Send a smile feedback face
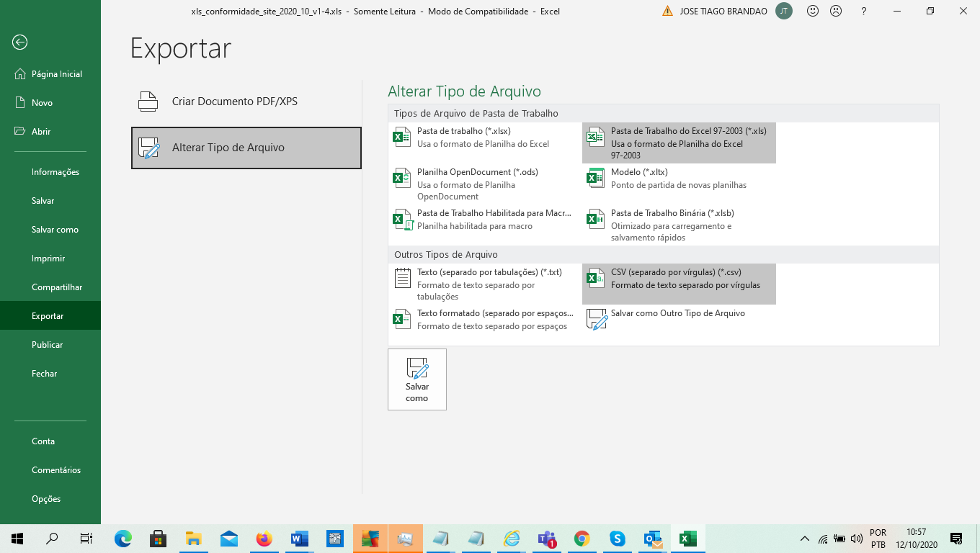This screenshot has height=553, width=980. click(x=814, y=11)
